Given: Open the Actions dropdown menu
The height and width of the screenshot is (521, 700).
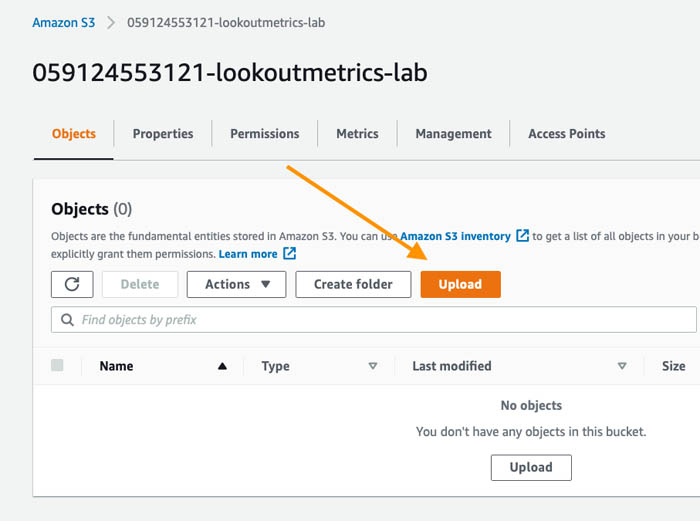Looking at the screenshot, I should click(237, 284).
